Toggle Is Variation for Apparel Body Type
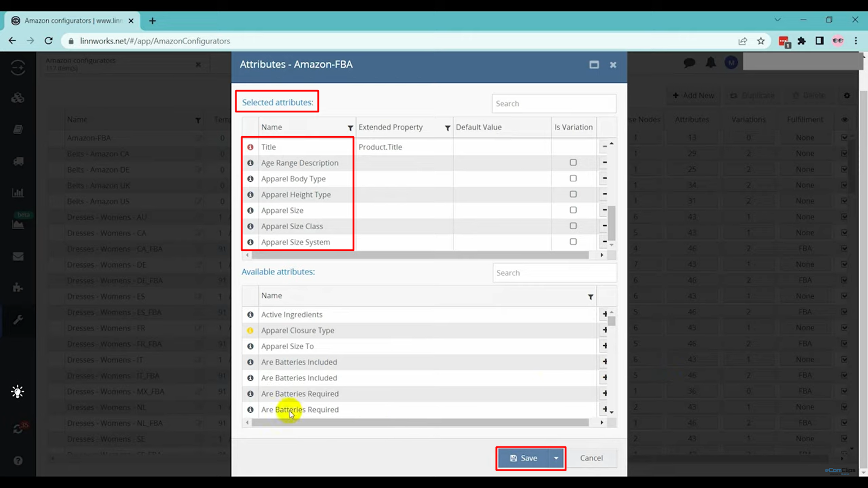Screen dimensions: 868x488 tap(573, 178)
